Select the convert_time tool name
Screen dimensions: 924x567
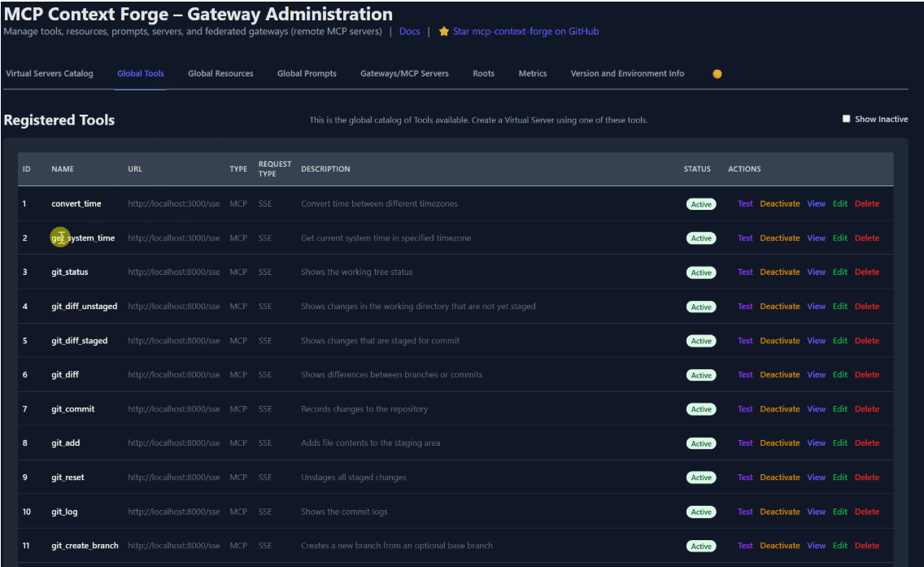point(76,203)
